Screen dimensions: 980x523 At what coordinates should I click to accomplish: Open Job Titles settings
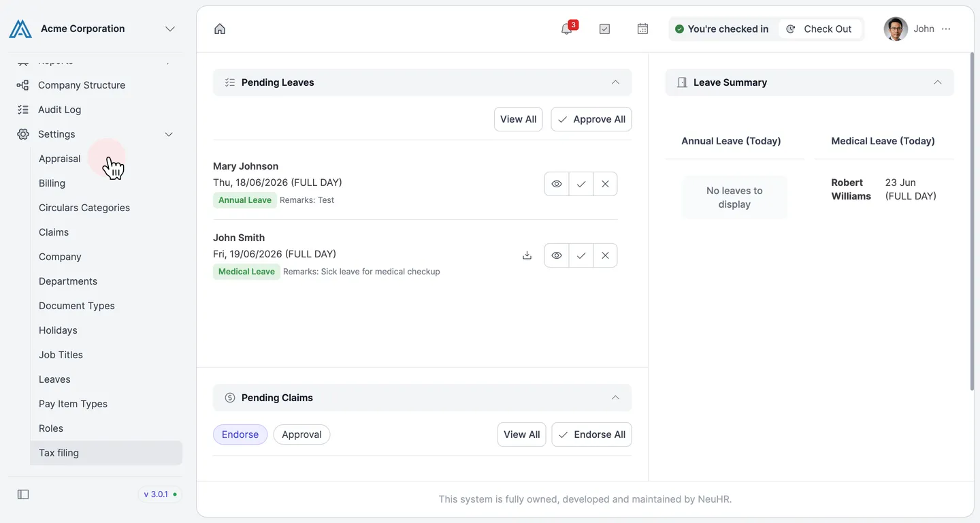point(106,355)
